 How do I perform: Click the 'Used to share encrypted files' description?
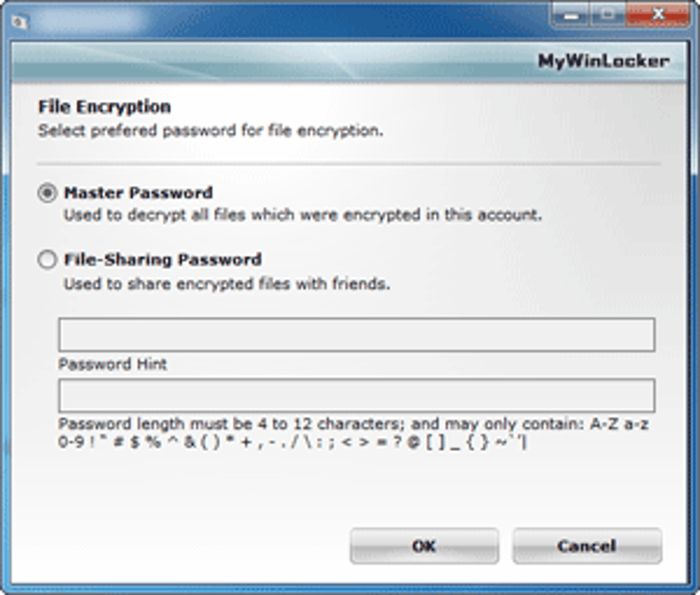click(227, 284)
